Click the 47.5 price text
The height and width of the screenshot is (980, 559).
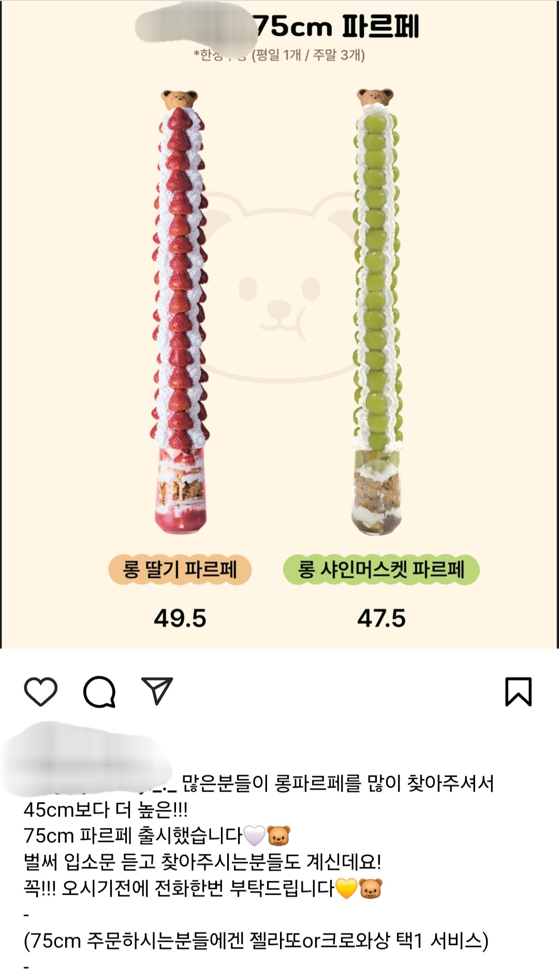pos(381,618)
